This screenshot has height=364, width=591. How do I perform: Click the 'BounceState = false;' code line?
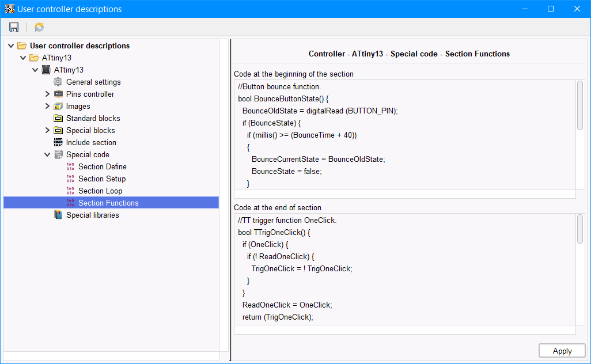(x=286, y=172)
